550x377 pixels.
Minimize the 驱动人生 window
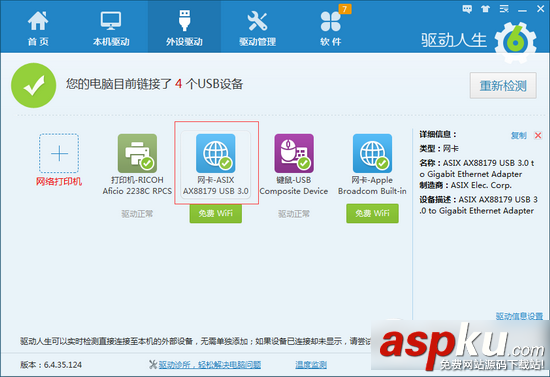pyautogui.click(x=522, y=10)
